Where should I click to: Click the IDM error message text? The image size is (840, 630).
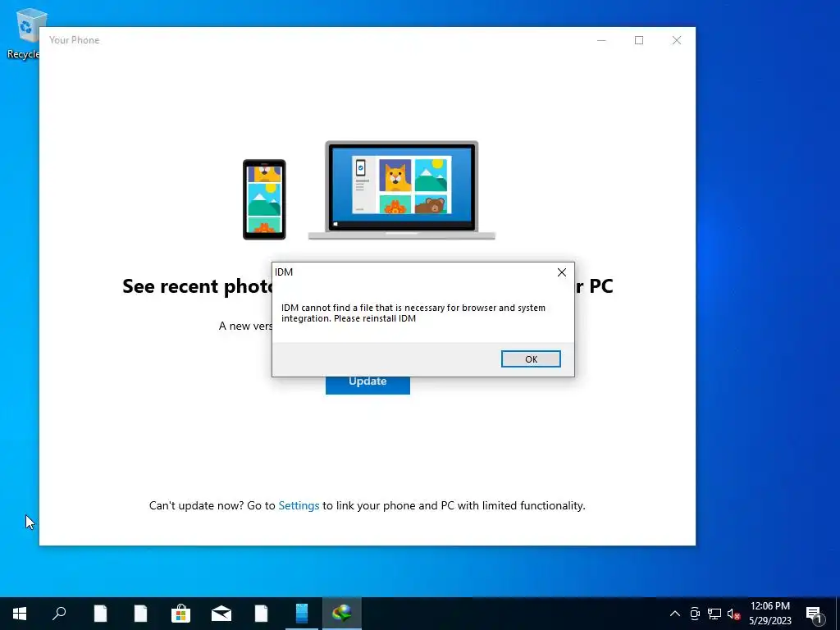click(413, 313)
